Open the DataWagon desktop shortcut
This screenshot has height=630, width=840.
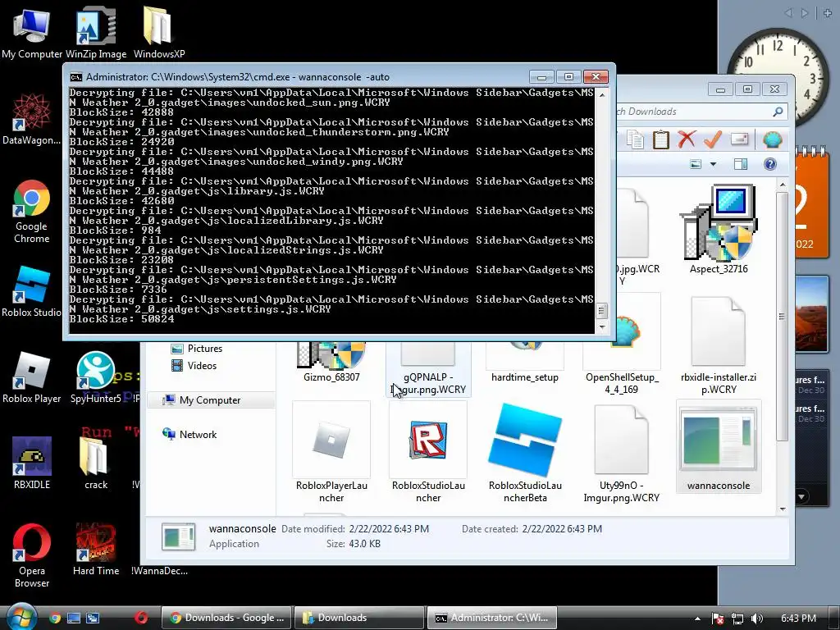(32, 119)
